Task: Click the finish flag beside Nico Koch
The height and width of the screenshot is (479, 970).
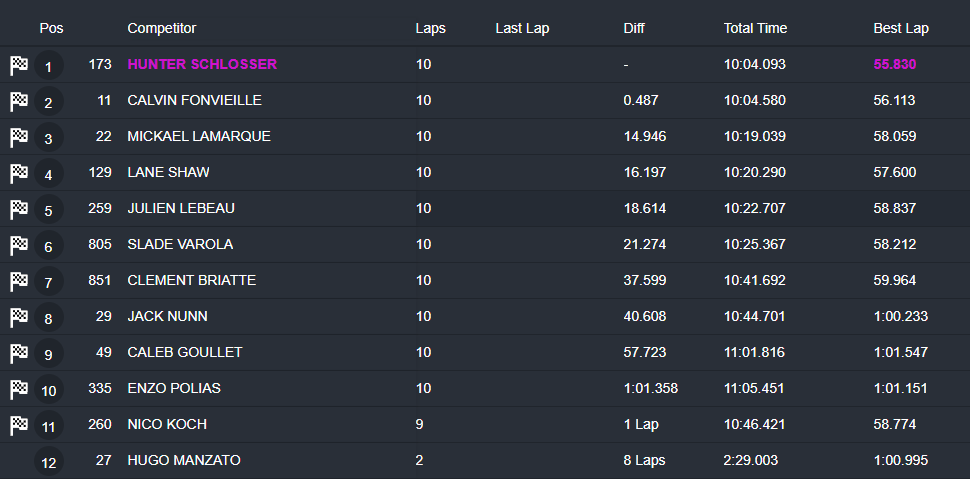Action: [x=18, y=426]
